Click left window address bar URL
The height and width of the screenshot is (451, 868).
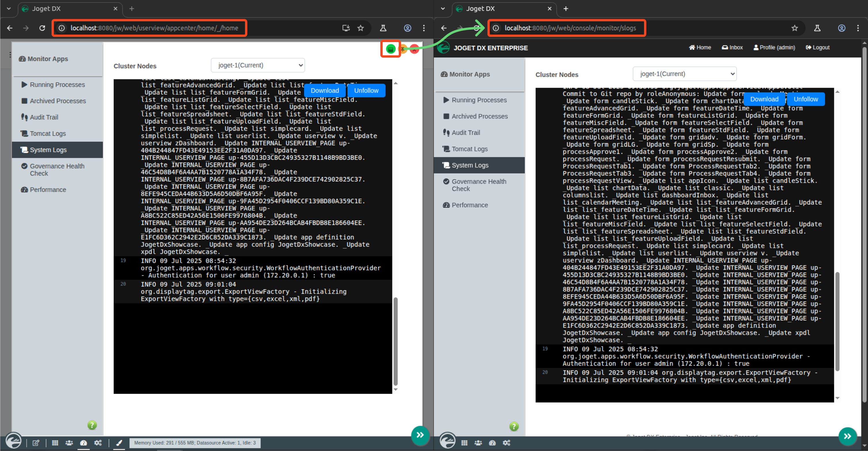(154, 28)
